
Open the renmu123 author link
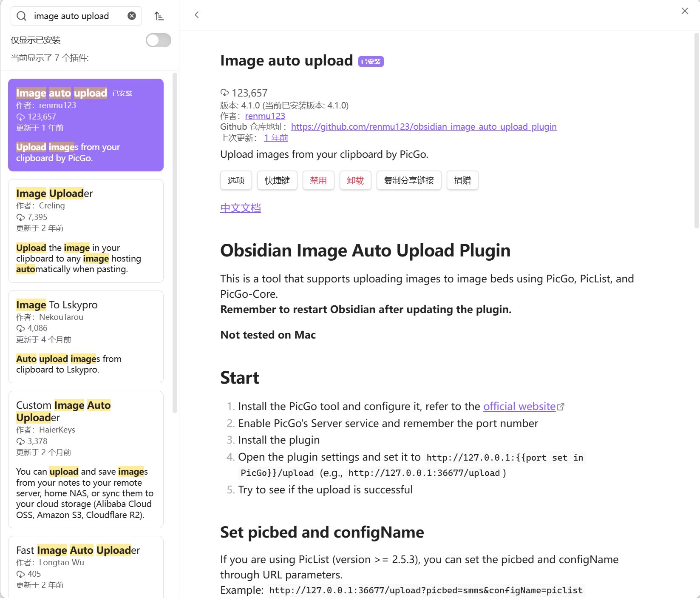pos(265,116)
